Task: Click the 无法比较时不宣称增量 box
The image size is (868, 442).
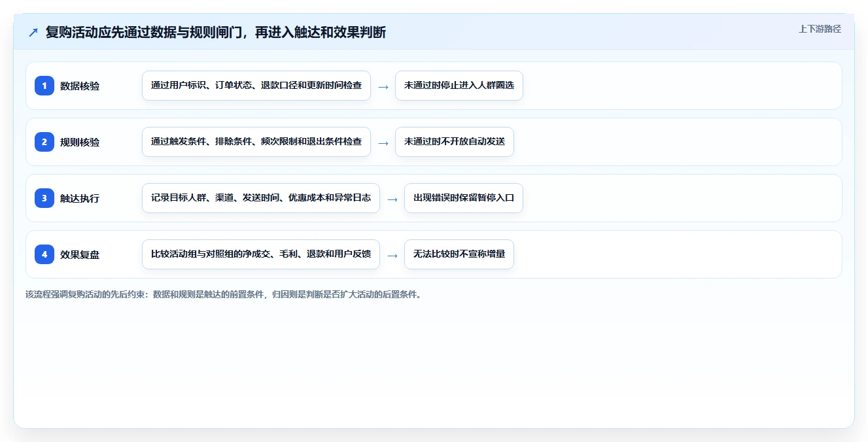Action: click(459, 254)
